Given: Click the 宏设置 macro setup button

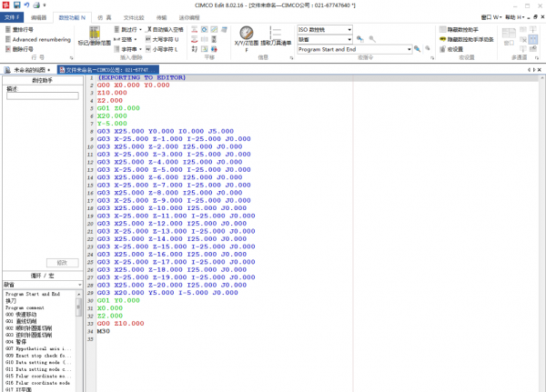Looking at the screenshot, I should click(451, 49).
